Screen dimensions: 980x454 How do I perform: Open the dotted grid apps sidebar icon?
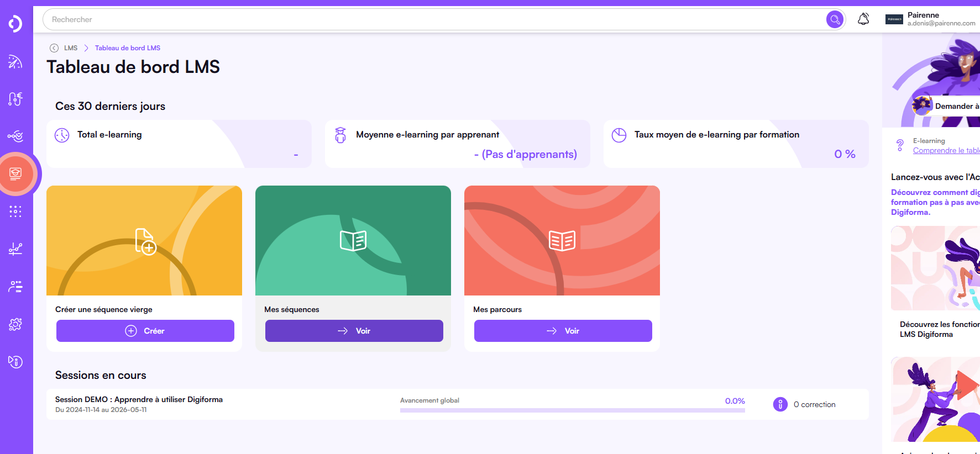[15, 212]
